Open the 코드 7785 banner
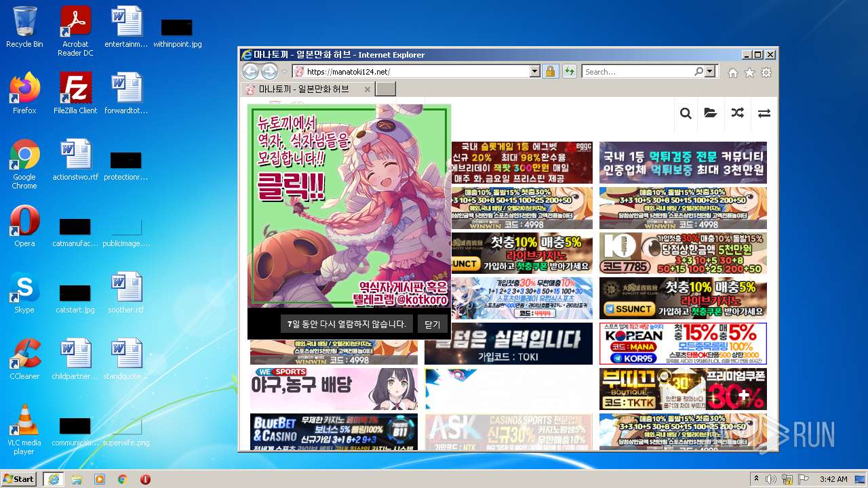The width and height of the screenshot is (868, 488). [x=683, y=253]
